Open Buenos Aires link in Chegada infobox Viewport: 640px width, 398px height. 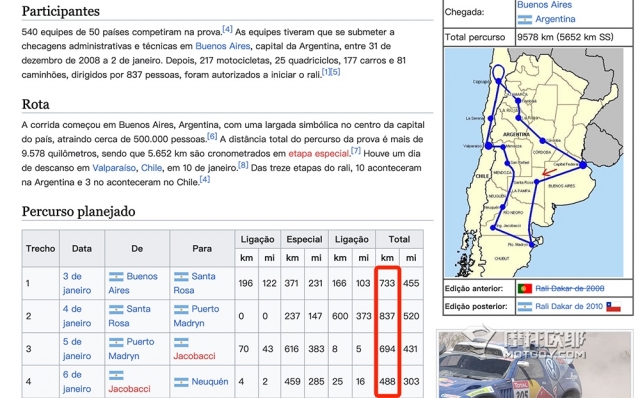(544, 5)
